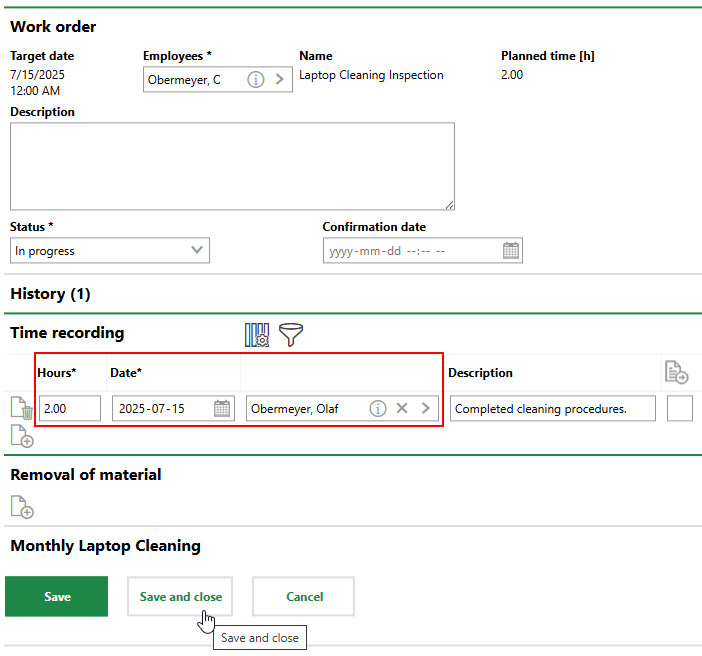702x656 pixels.
Task: Delete the time recording row
Action: coord(27,409)
